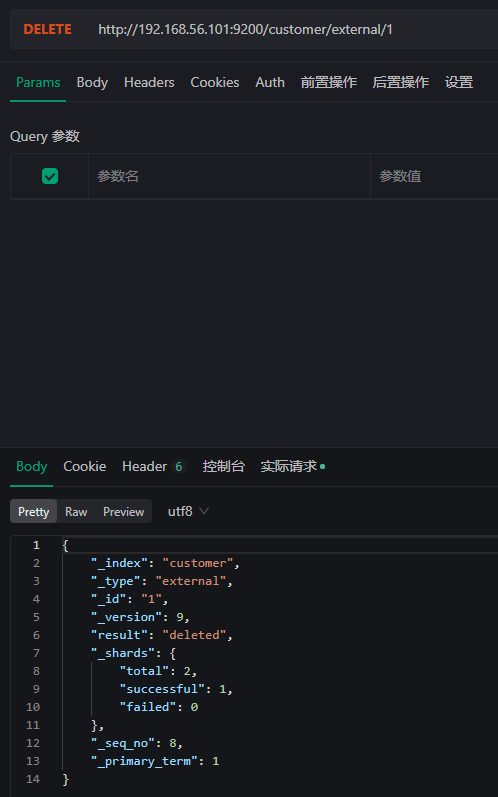
Task: Click the "deleted" result value
Action: [194, 635]
